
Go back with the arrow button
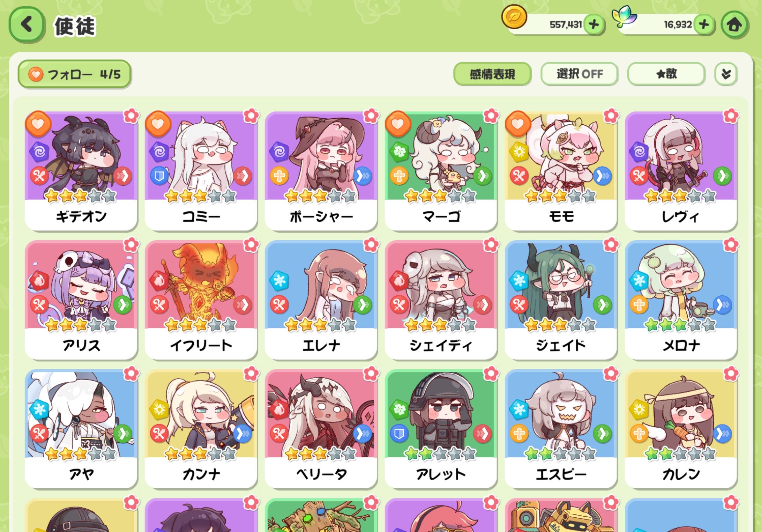click(26, 25)
